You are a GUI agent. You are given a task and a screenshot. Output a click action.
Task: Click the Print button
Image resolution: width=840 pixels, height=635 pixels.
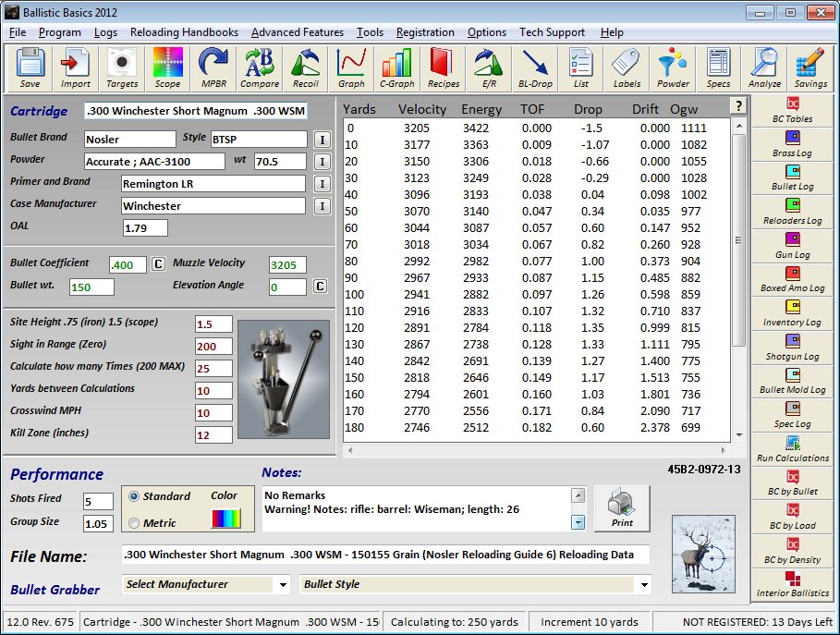click(622, 508)
